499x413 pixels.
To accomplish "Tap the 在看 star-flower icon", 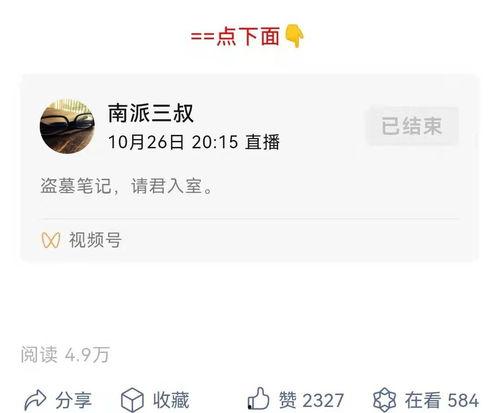I will pyautogui.click(x=384, y=400).
